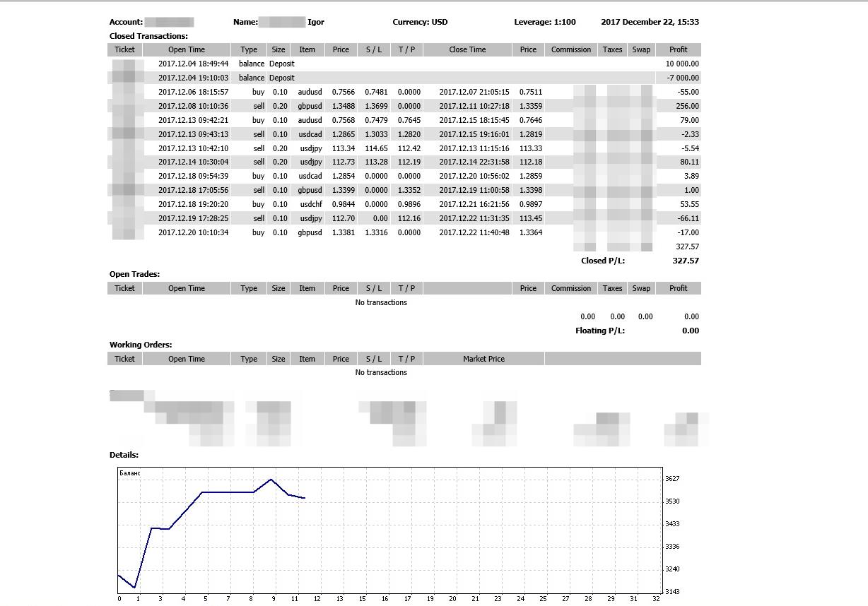The image size is (868, 606).
Task: Select the profit value '79.00'
Action: pos(689,120)
